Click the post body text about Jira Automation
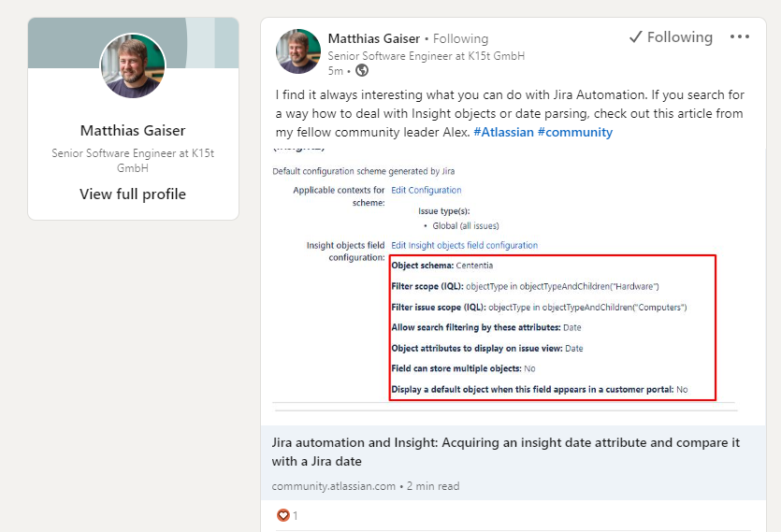This screenshot has height=532, width=781. (510, 113)
